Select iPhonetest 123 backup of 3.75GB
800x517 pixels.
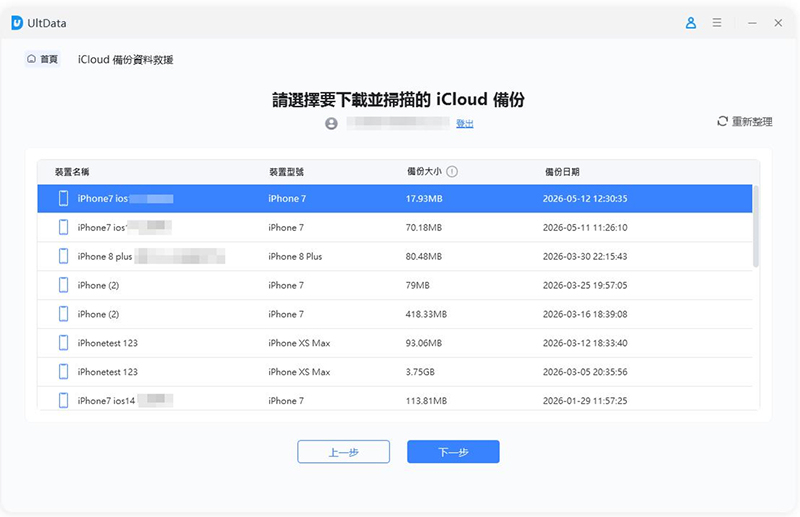point(395,372)
